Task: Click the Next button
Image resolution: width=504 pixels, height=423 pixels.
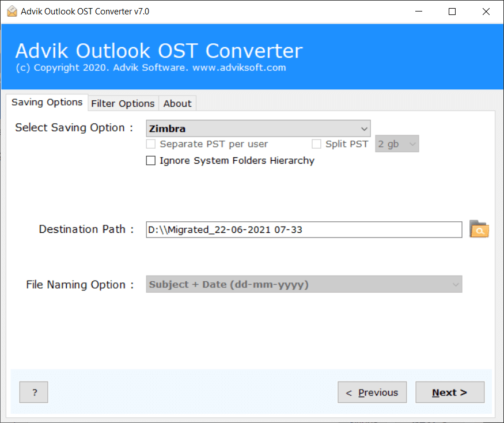Action: pos(450,392)
